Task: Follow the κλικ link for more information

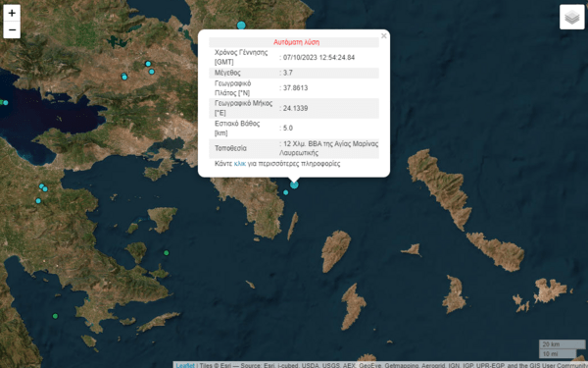Action: click(240, 164)
